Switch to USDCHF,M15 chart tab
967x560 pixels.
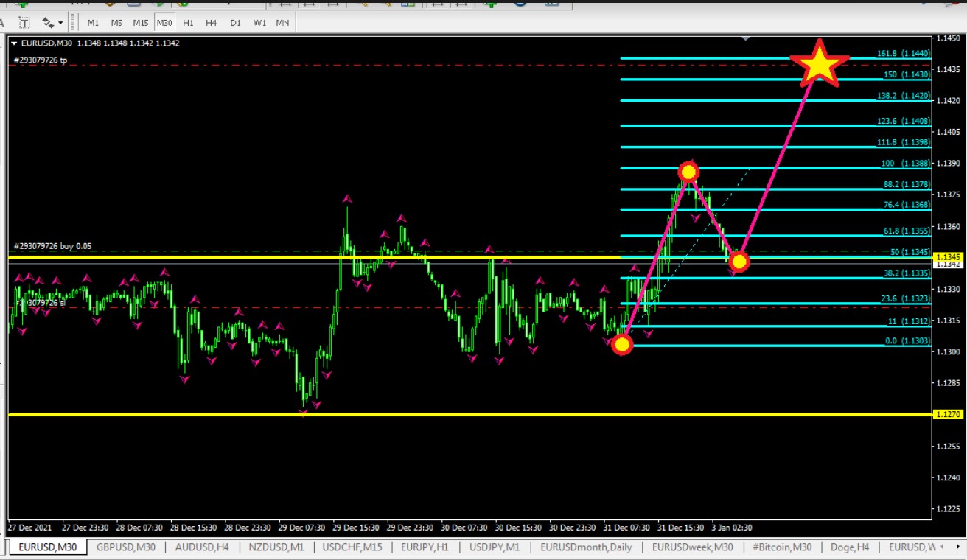352,547
